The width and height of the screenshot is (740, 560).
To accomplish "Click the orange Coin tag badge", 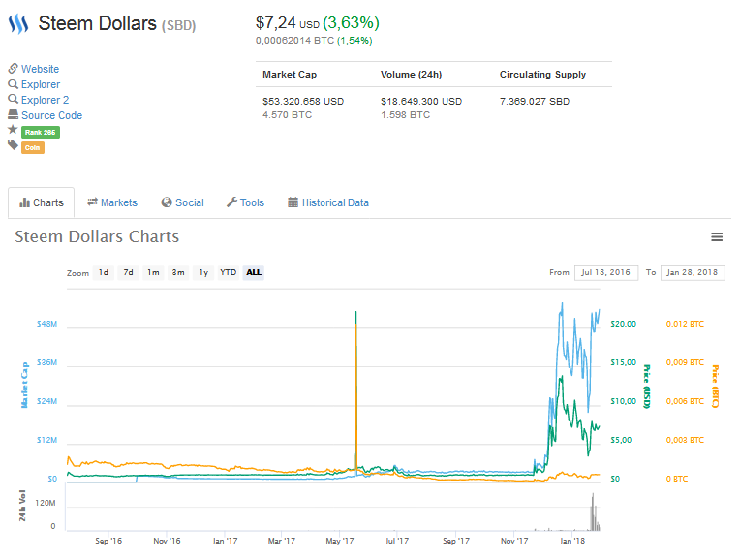I will click(33, 148).
